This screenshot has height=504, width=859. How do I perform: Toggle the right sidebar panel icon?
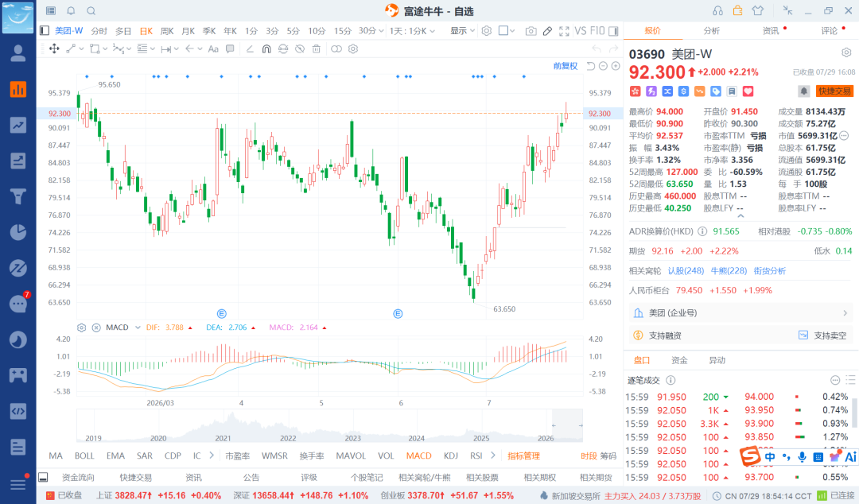coord(613,31)
